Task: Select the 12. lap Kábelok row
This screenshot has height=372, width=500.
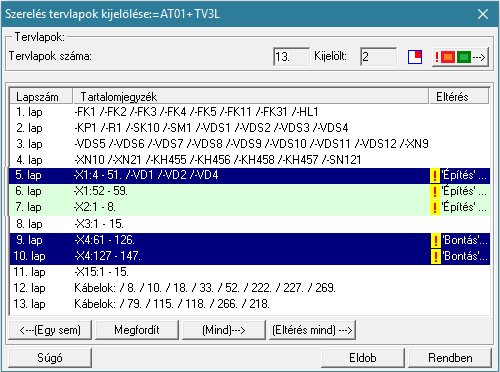Action: (x=250, y=288)
